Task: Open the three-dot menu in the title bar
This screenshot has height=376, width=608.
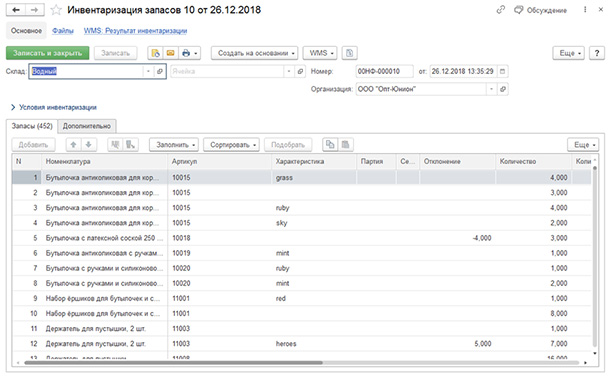Action: click(x=585, y=10)
